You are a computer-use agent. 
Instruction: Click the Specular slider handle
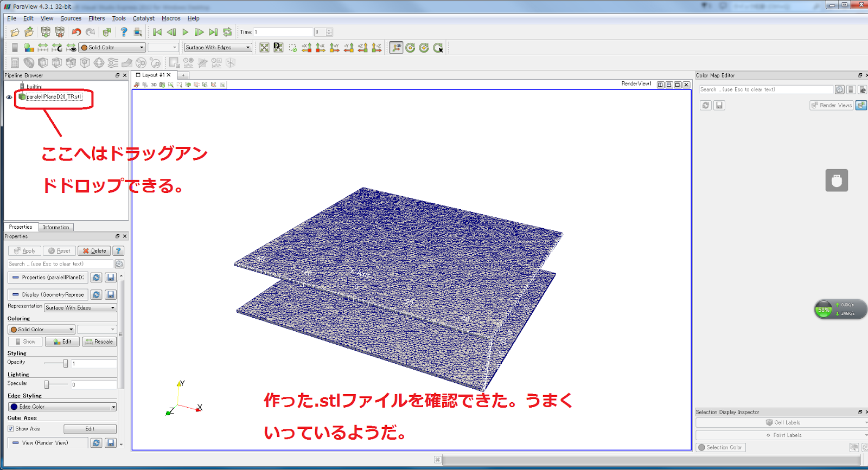coord(47,384)
